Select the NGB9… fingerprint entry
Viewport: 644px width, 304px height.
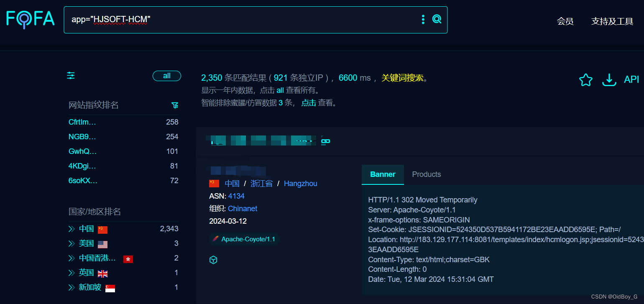pos(82,137)
